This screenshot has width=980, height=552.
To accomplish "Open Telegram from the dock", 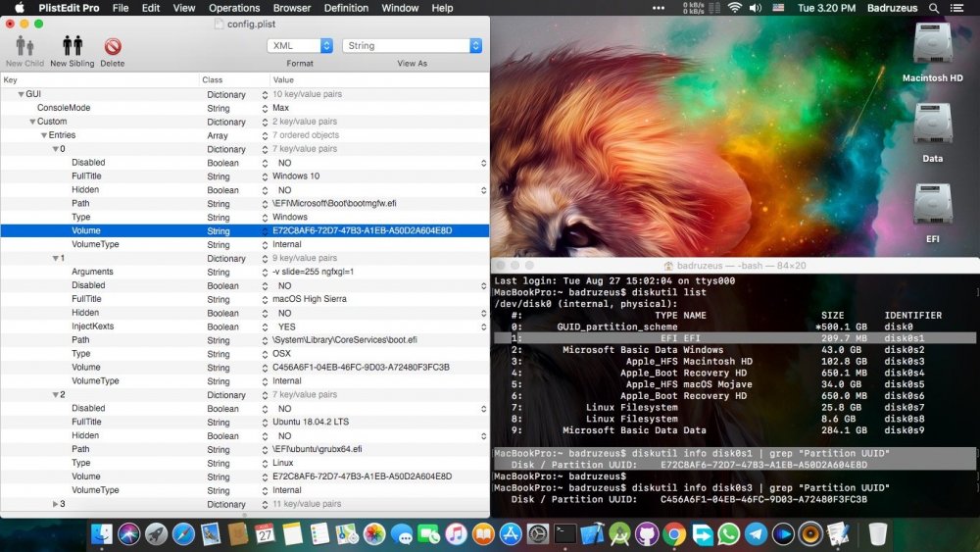I will coord(756,534).
